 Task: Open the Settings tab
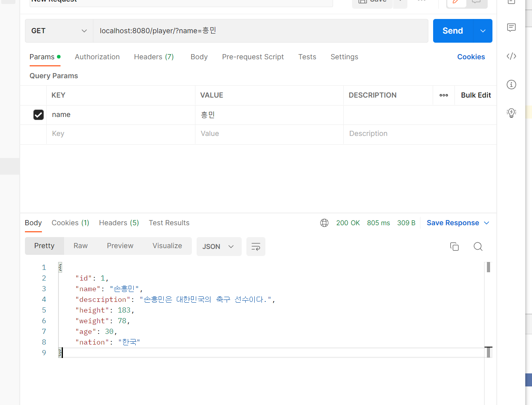344,57
